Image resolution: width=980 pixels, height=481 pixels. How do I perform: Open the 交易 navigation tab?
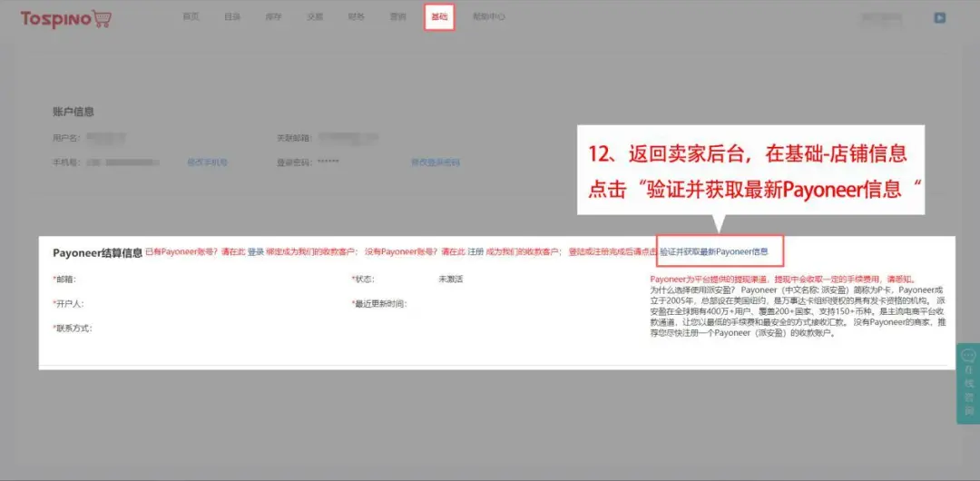tap(315, 17)
